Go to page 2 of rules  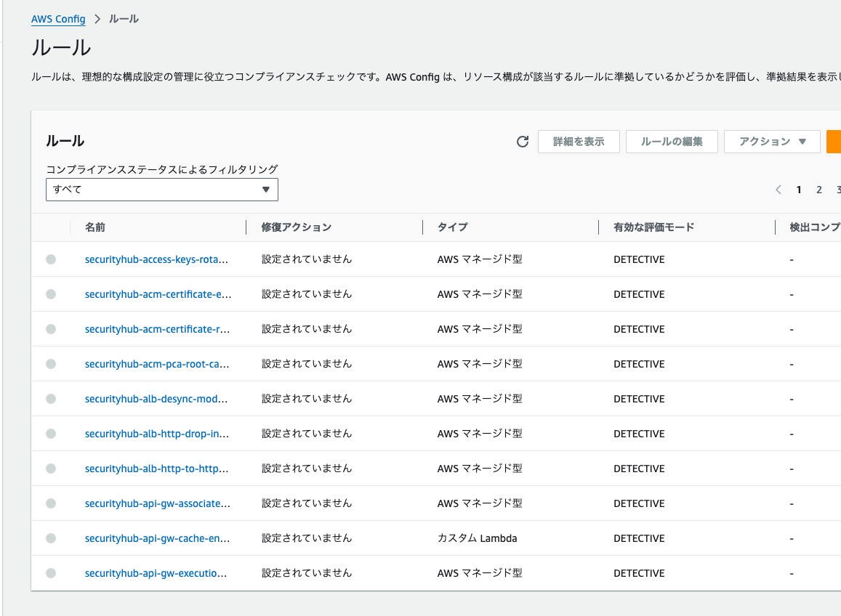pyautogui.click(x=818, y=189)
